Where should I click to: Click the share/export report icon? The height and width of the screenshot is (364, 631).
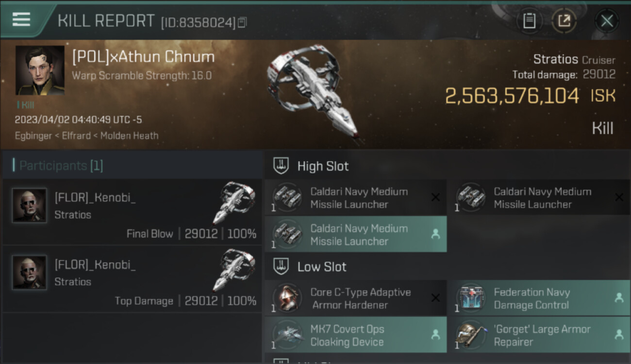click(x=564, y=21)
